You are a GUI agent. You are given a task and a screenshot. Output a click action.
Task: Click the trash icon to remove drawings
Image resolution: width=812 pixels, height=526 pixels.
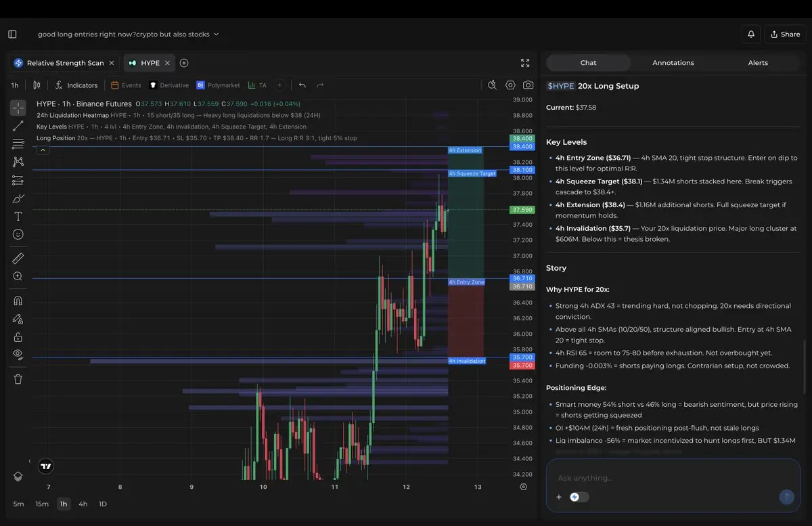point(18,379)
